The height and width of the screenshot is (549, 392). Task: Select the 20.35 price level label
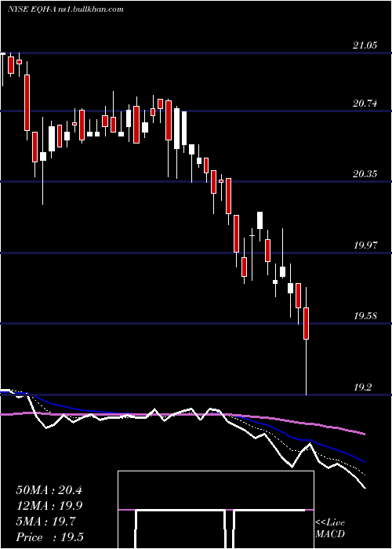365,173
